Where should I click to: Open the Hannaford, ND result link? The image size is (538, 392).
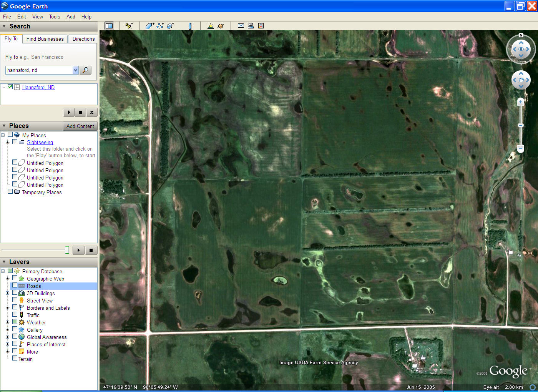coord(38,87)
